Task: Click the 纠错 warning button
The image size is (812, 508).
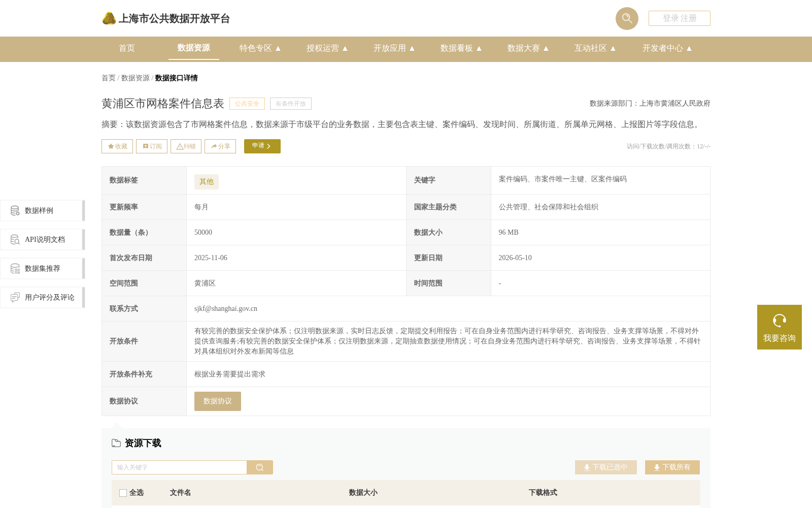Action: coord(186,146)
